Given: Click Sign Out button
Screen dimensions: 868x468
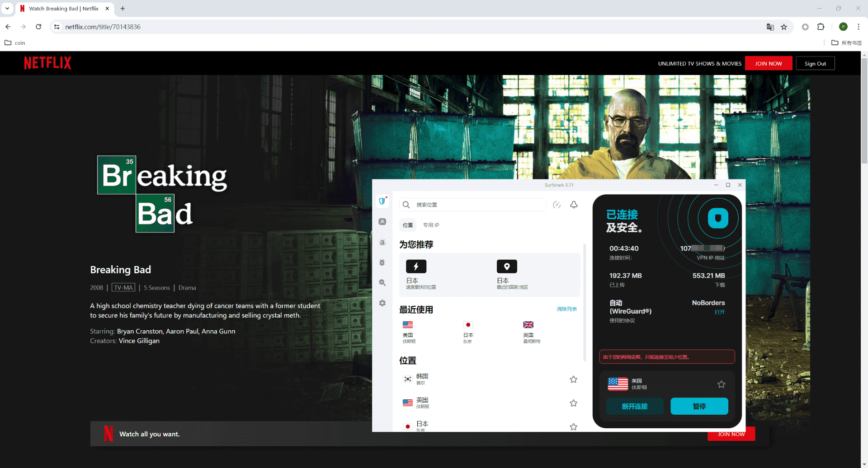Looking at the screenshot, I should [815, 63].
